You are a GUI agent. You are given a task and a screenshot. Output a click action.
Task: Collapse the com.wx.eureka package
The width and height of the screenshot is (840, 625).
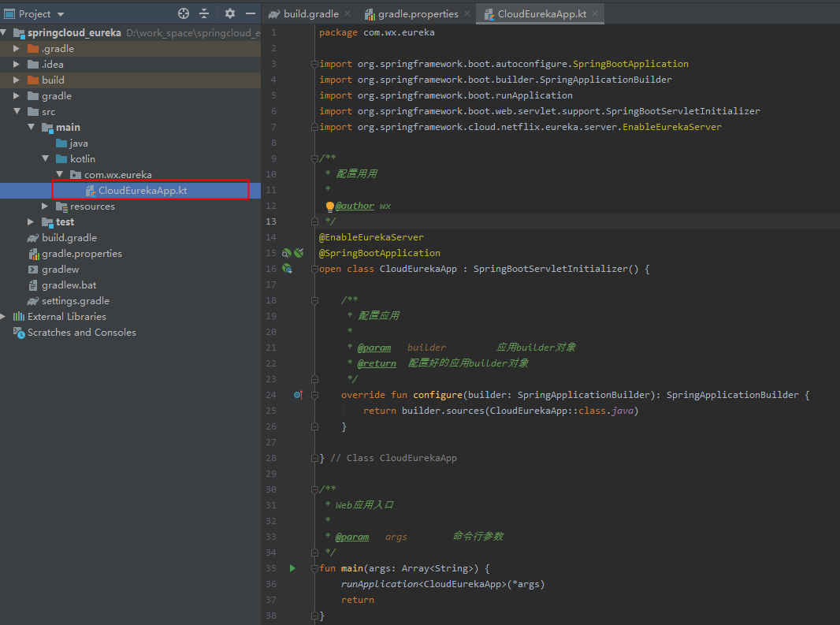(x=59, y=175)
